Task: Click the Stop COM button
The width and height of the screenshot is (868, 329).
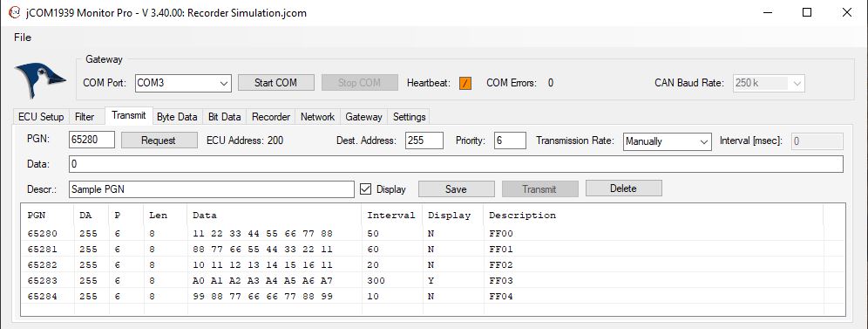Action: [360, 83]
